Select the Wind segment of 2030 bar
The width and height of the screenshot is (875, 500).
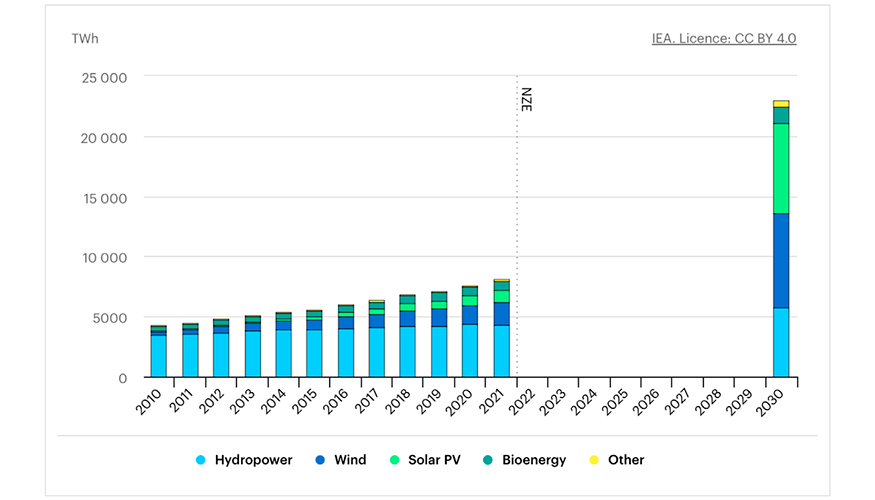[781, 260]
